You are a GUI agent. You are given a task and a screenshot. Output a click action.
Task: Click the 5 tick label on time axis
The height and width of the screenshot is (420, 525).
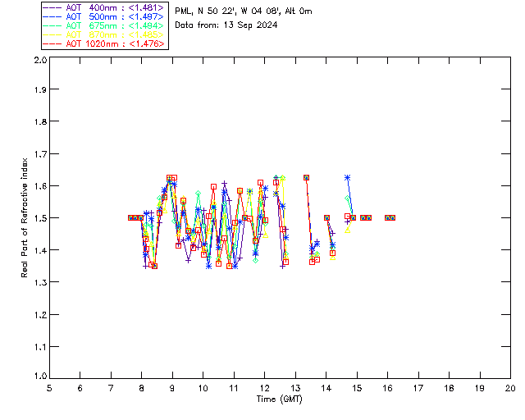[x=49, y=388]
